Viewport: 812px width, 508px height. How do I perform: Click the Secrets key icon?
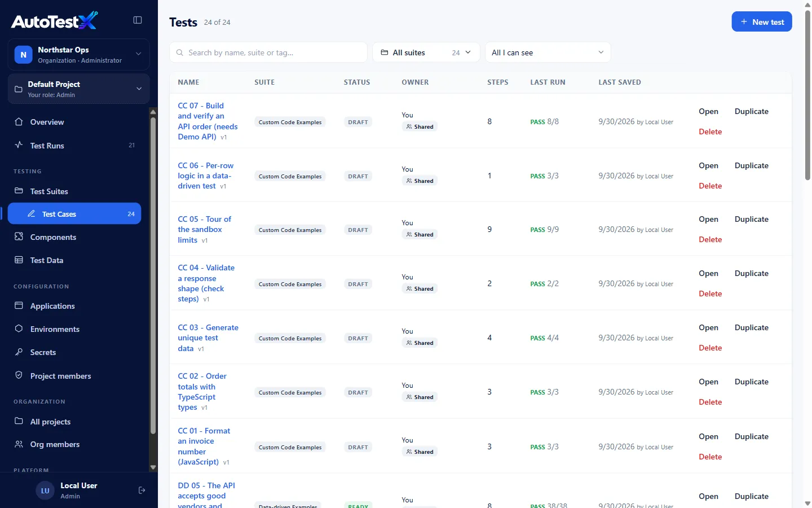(x=19, y=352)
